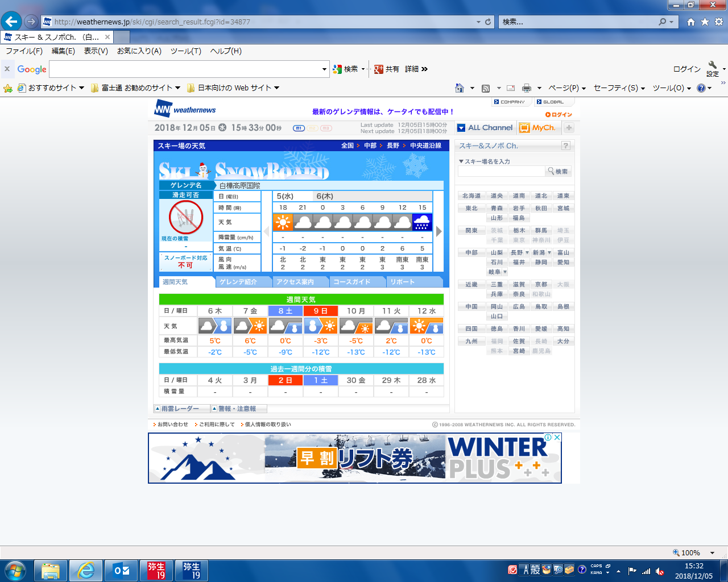The image size is (728, 582).
Task: Open IE home page icon
Action: (x=690, y=22)
